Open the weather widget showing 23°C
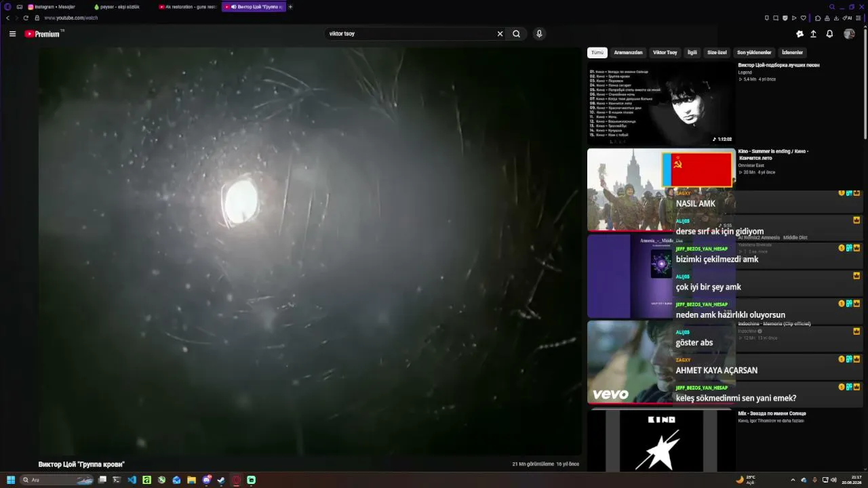 746,480
